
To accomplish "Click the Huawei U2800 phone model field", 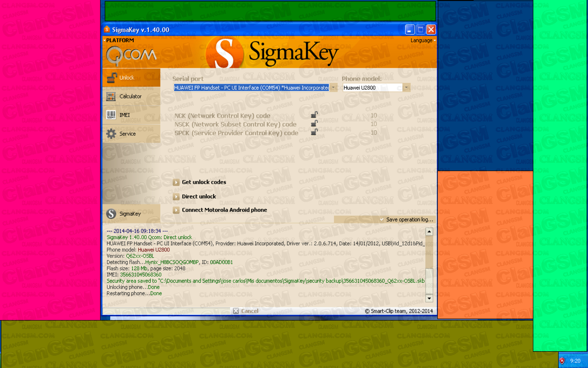I will (372, 88).
